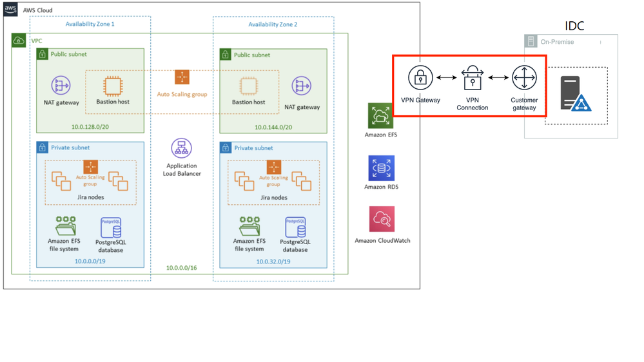
Task: Click Zone 2 public subnet lock icon
Action: 226,55
